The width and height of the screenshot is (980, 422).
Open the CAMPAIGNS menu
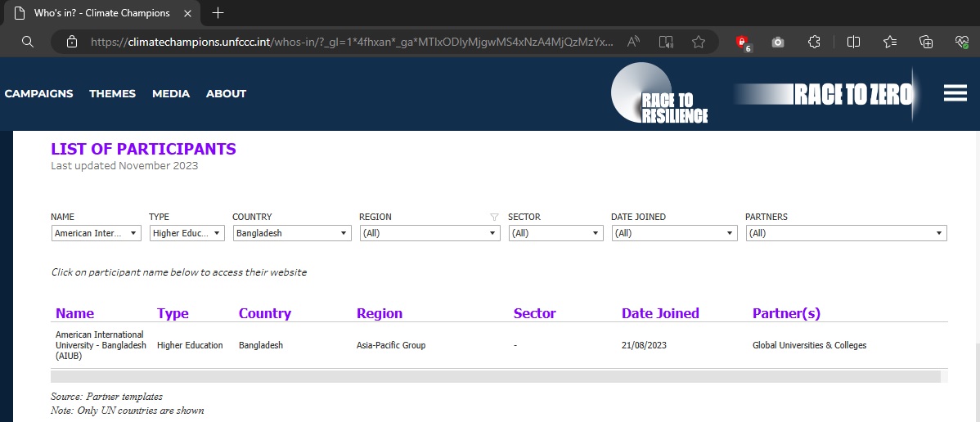[x=38, y=94]
